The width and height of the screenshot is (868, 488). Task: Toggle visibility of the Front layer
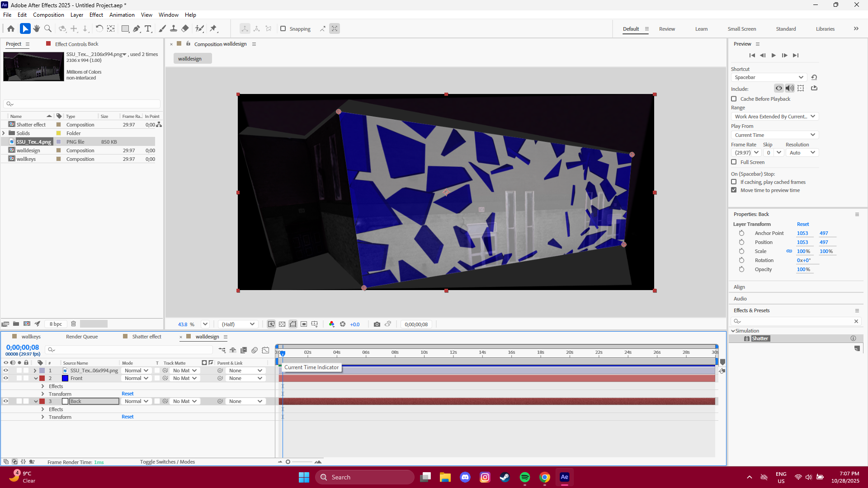pos(6,378)
